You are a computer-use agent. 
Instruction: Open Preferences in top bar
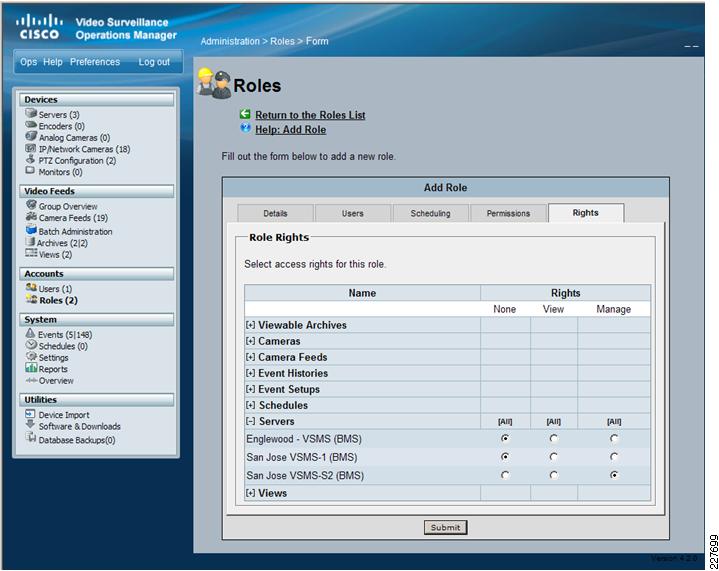point(95,62)
